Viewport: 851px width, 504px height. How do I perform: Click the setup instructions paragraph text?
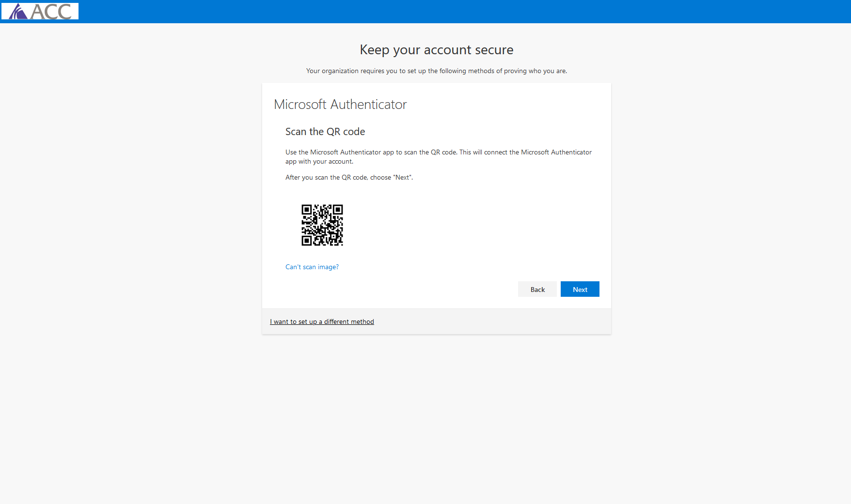(x=438, y=156)
